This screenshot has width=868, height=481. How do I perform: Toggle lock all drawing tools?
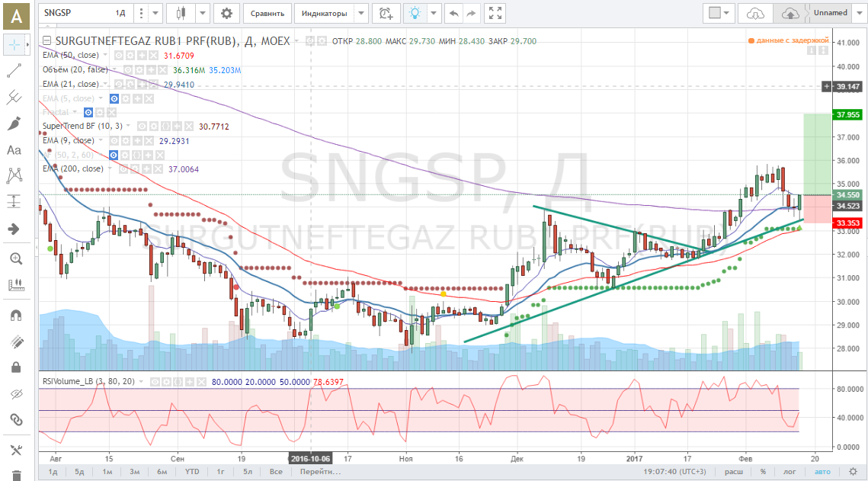16,367
